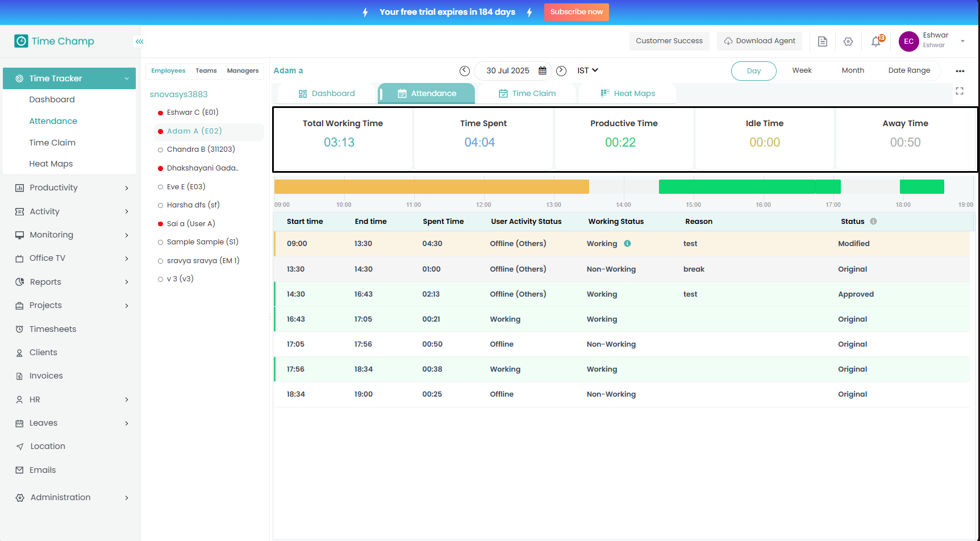Switch to the Heat Maps tab
This screenshot has height=541, width=980.
628,94
